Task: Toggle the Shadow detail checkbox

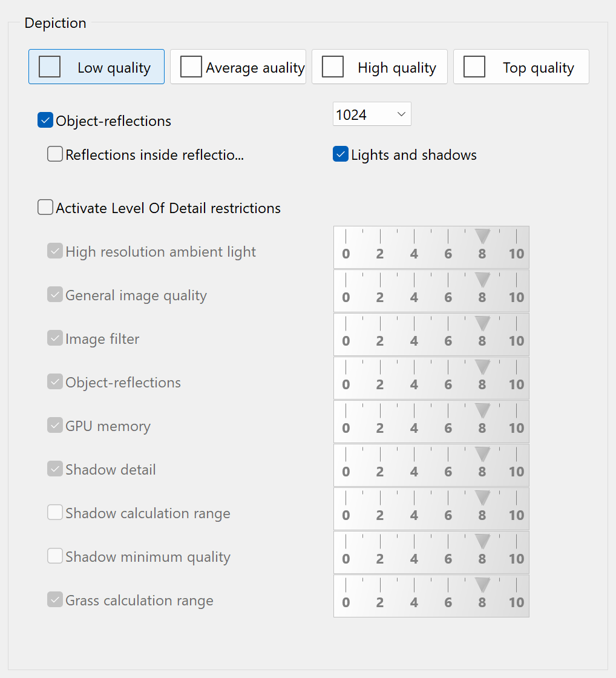Action: [55, 469]
